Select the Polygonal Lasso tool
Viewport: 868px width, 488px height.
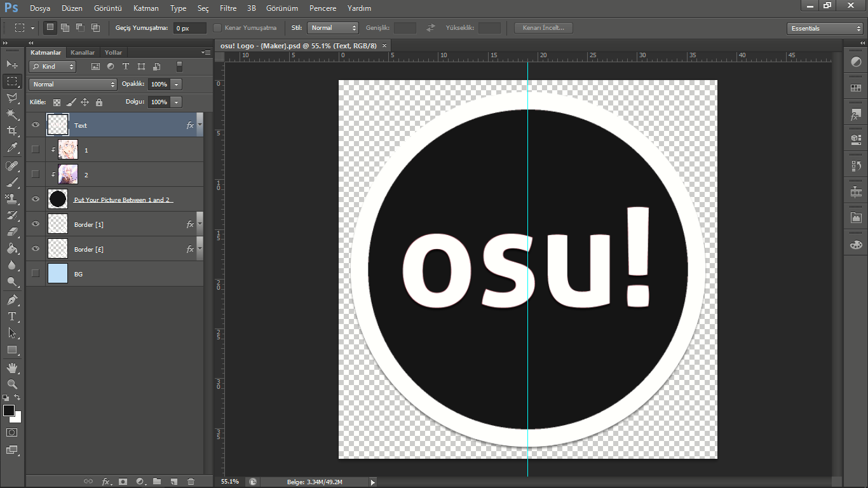[x=12, y=98]
